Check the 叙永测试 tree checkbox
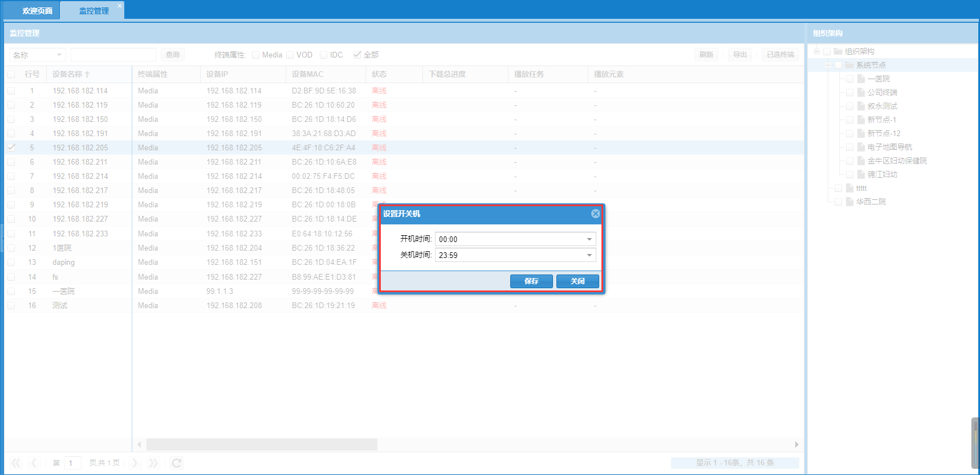This screenshot has height=475, width=980. [849, 106]
